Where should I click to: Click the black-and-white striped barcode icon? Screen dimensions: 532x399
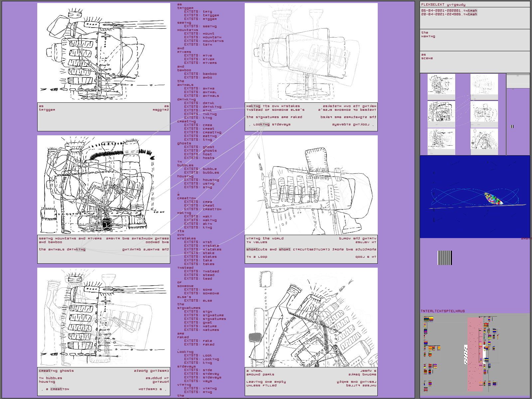click(445, 258)
